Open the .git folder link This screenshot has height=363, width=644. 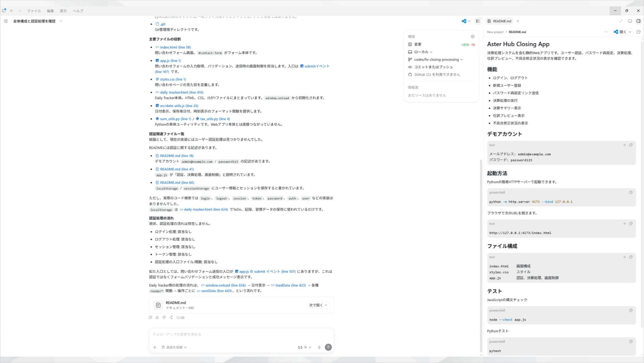pos(160,24)
